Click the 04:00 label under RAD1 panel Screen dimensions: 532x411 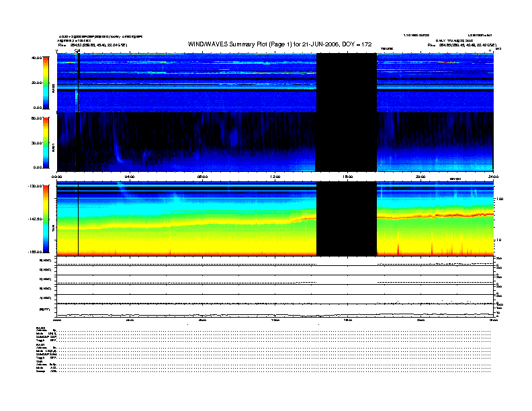pyautogui.click(x=130, y=177)
